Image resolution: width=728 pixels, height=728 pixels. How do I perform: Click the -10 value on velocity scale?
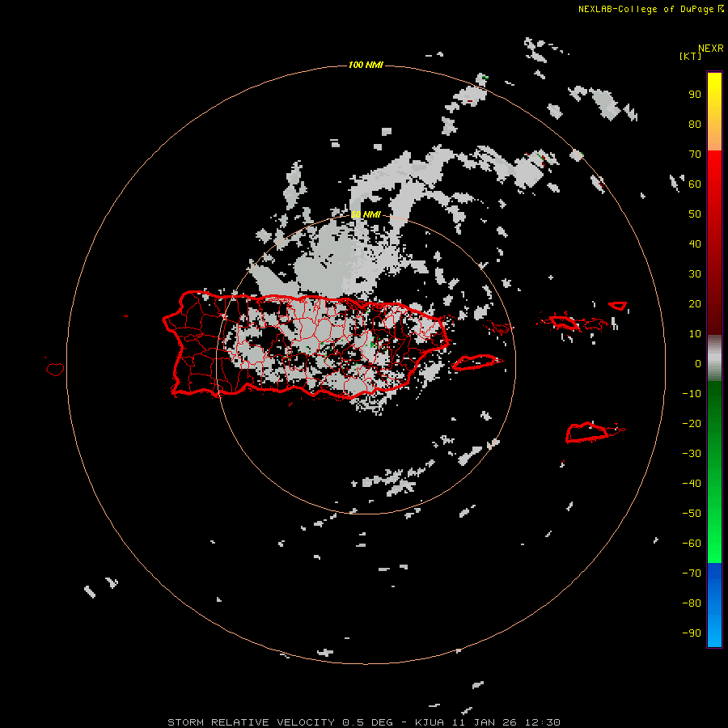click(692, 394)
